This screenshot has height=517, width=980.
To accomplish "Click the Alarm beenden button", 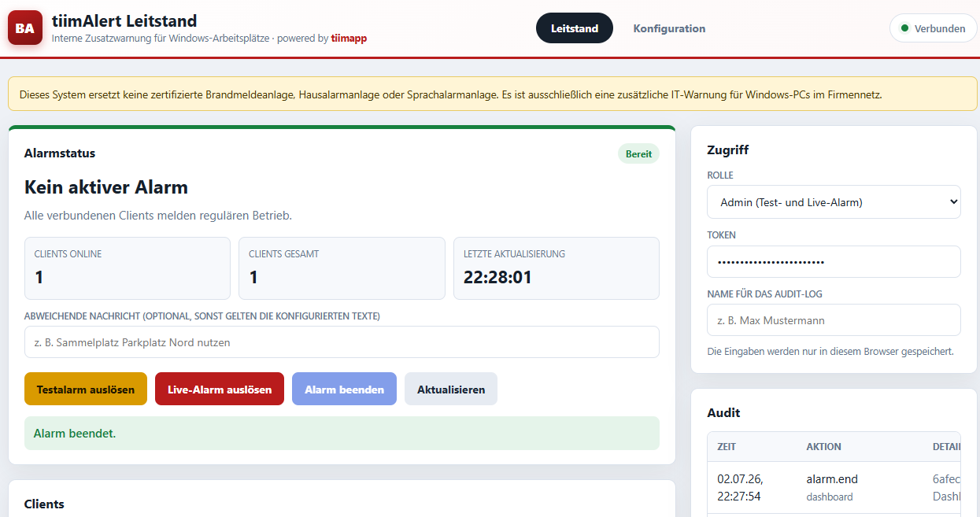I will click(x=344, y=389).
